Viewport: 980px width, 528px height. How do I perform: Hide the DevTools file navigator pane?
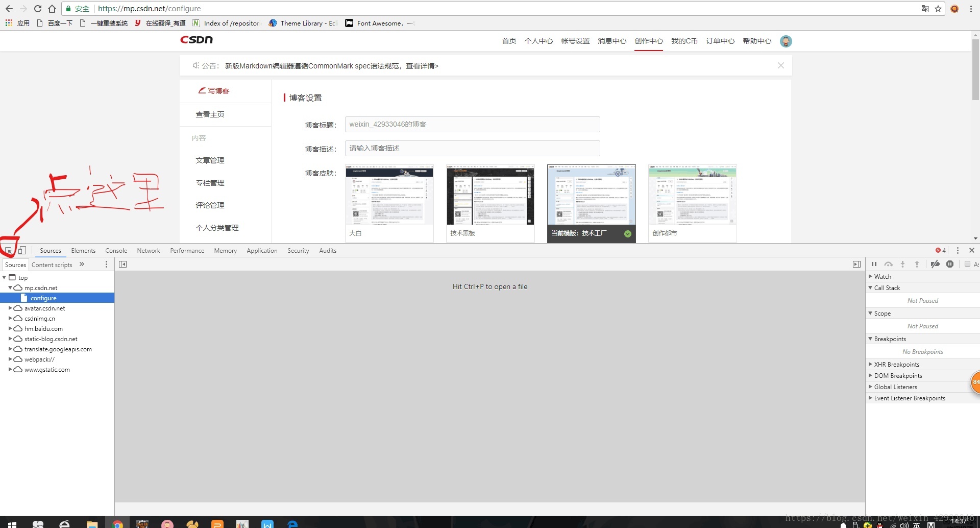point(122,265)
